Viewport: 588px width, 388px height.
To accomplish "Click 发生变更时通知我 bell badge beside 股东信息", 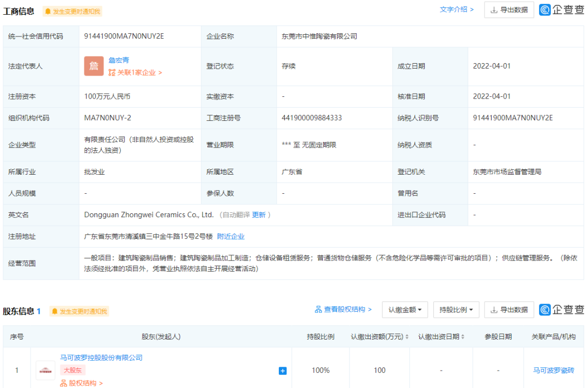I will pos(79,311).
